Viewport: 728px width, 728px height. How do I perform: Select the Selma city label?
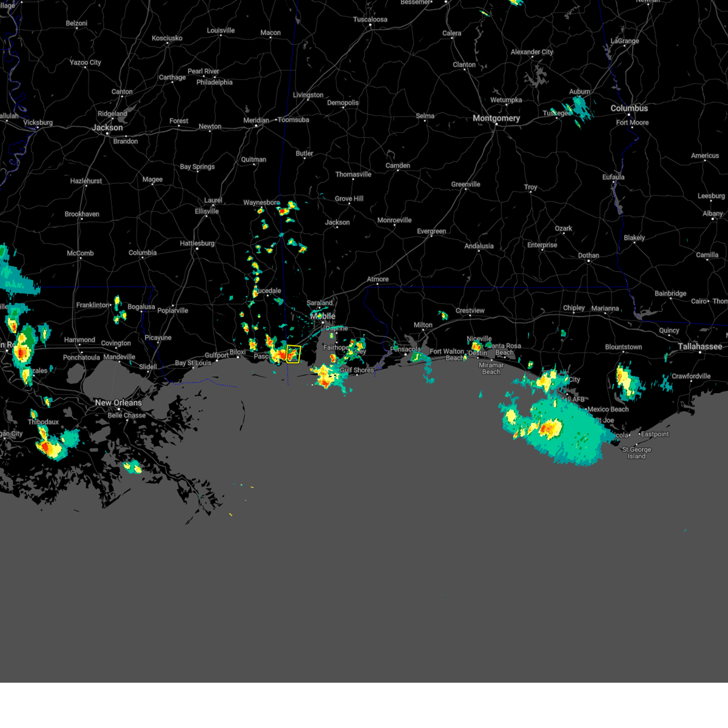(425, 116)
